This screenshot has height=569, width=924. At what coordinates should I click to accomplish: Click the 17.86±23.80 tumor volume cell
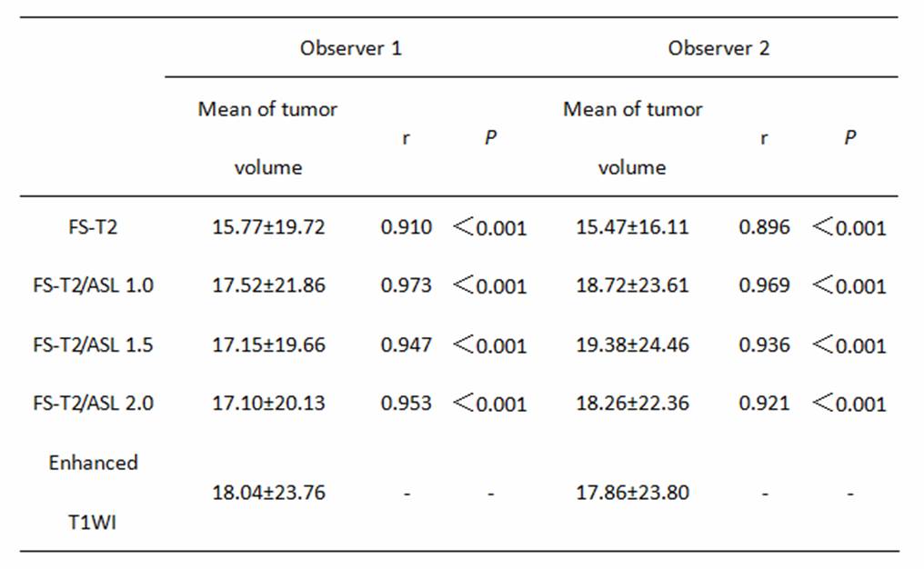pyautogui.click(x=632, y=493)
